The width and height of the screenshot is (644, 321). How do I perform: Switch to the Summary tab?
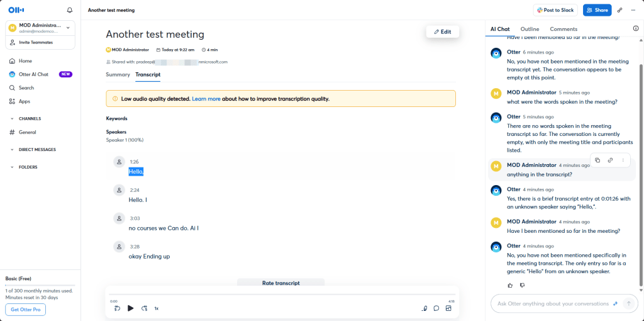point(118,74)
